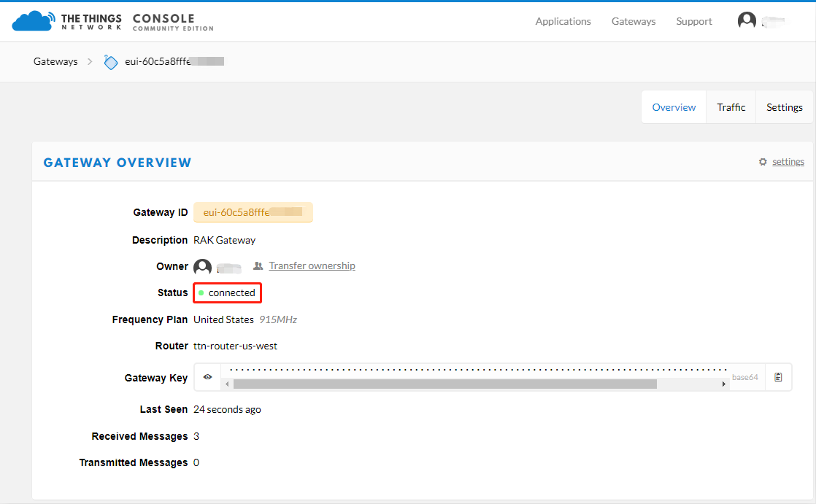Click the Transmitted Messages count '0'
The image size is (816, 504).
(196, 462)
